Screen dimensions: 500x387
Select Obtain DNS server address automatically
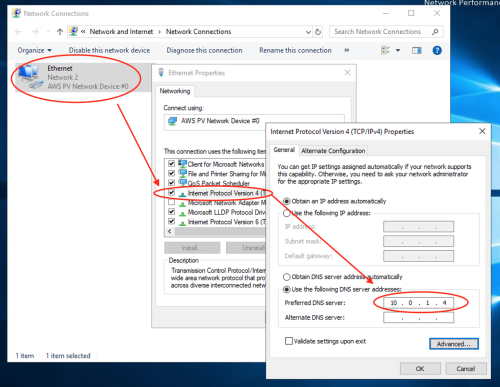point(287,277)
